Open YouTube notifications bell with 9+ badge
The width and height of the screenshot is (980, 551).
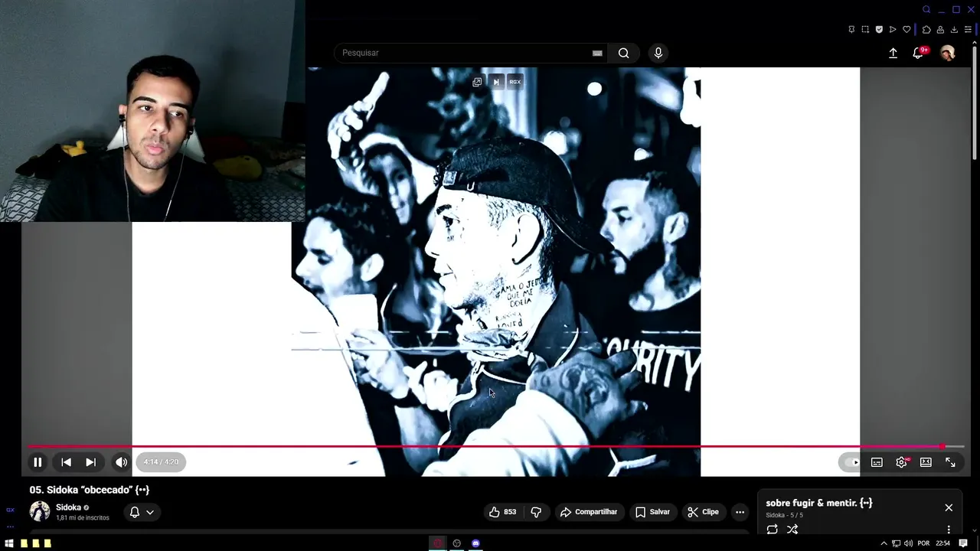(919, 53)
